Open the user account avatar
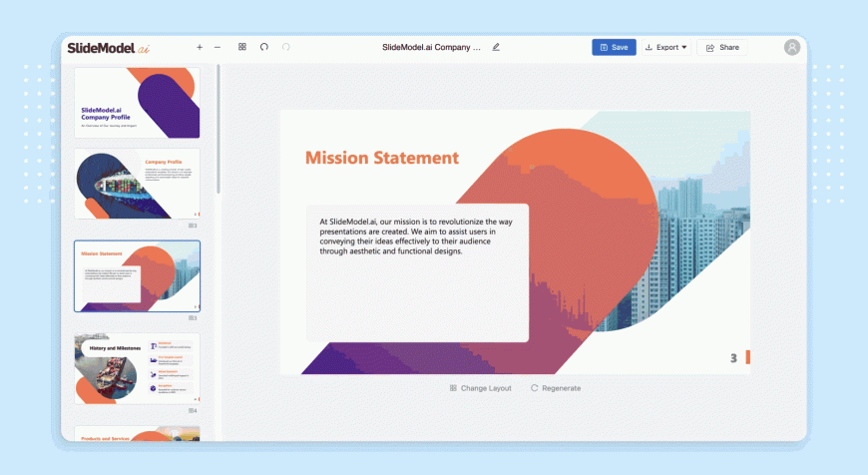Image resolution: width=868 pixels, height=475 pixels. coord(792,47)
